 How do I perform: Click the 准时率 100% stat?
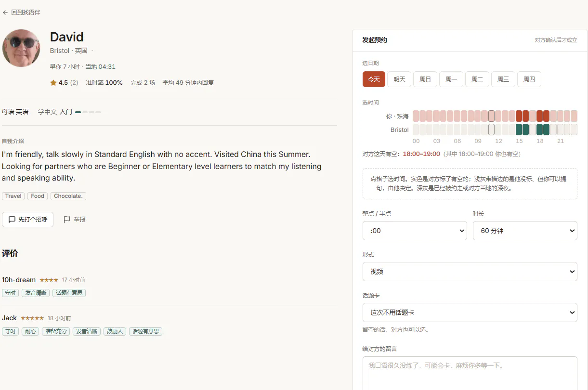click(105, 83)
